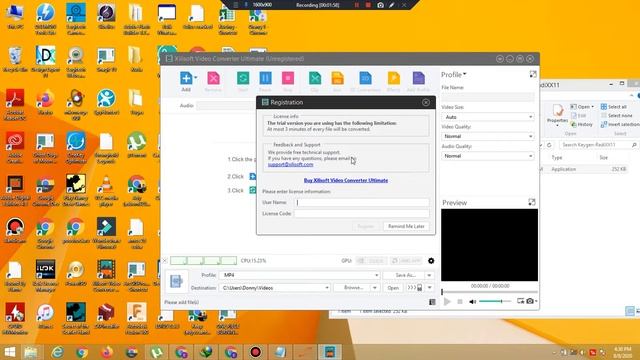Pause the screen recording

pos(356,5)
